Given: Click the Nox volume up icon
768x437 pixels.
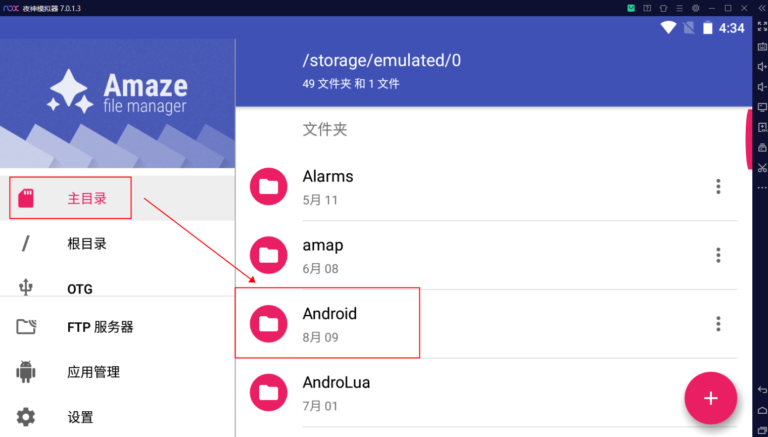Looking at the screenshot, I should pyautogui.click(x=762, y=67).
